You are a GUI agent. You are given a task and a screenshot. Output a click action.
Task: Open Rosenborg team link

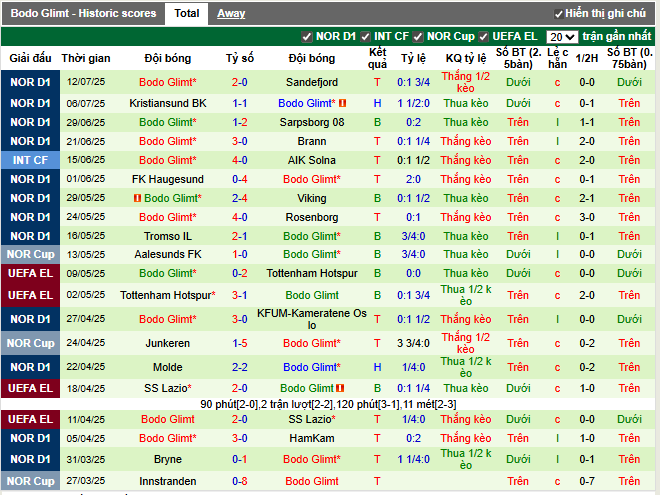pos(312,217)
